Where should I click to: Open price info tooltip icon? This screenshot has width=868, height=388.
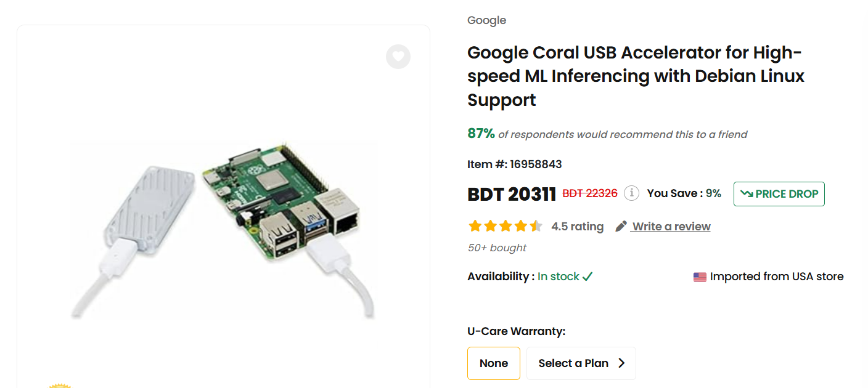click(631, 193)
